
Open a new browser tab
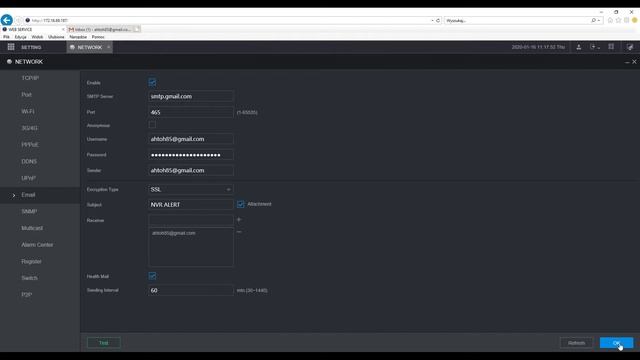[137, 29]
